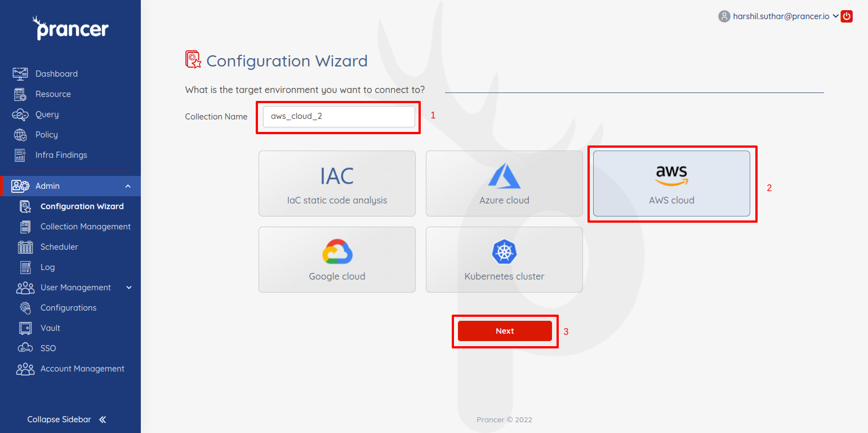Click the collapse sidebar double-chevron icon
The image size is (868, 433).
tap(103, 419)
